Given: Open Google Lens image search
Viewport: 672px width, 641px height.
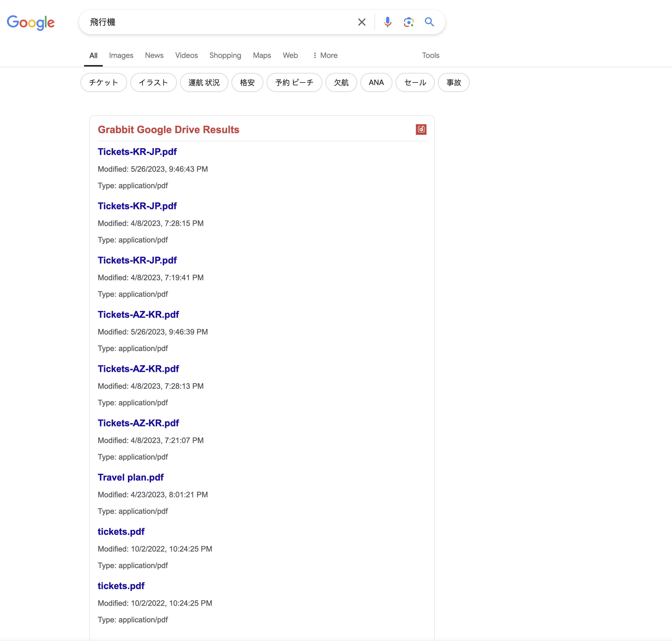Looking at the screenshot, I should [408, 22].
